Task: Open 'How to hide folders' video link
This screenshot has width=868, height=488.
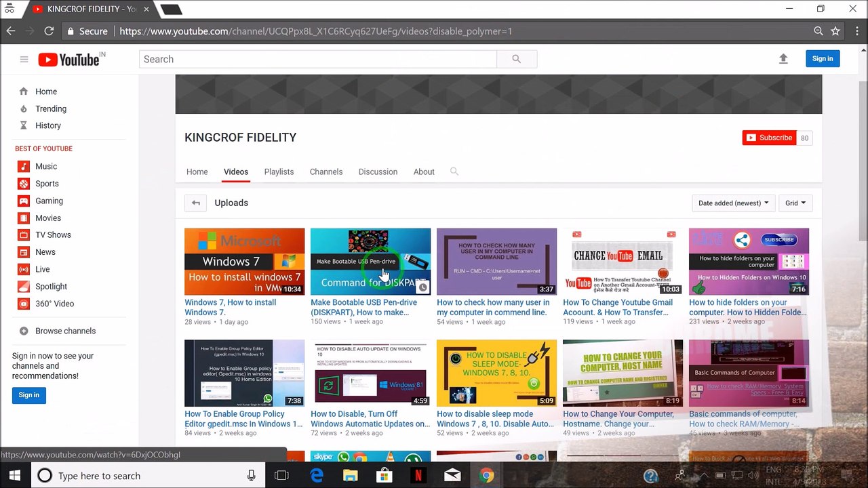Action: 747,307
